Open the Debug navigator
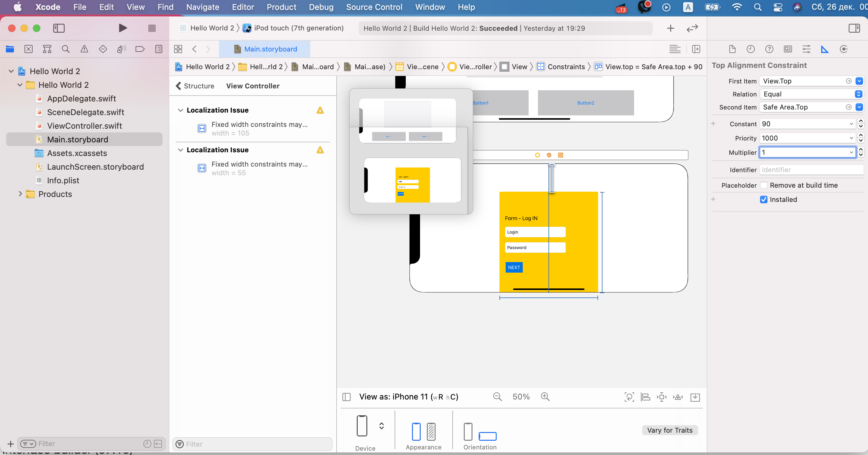Image resolution: width=868 pixels, height=455 pixels. point(121,49)
